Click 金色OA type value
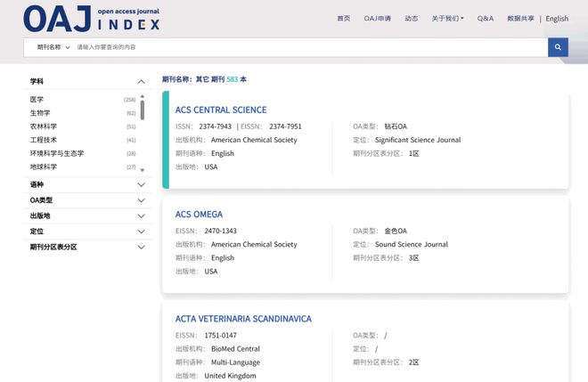The height and width of the screenshot is (382, 588). [396, 231]
